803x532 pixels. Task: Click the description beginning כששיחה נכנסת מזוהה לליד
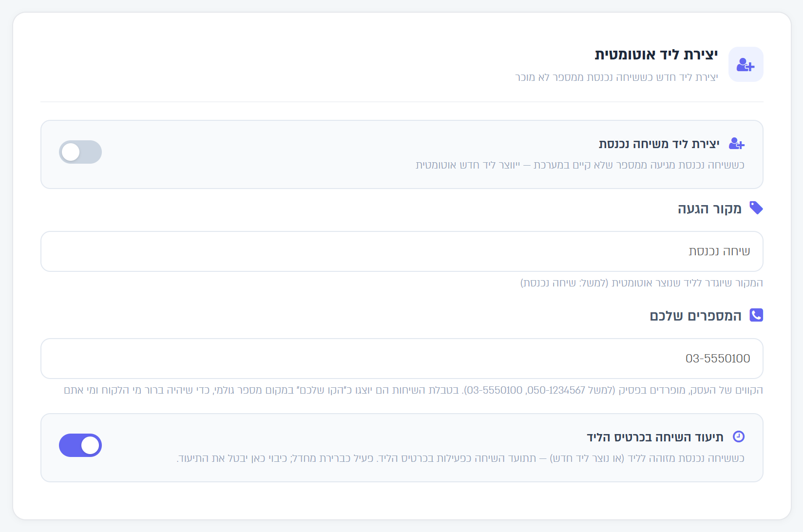tap(460, 458)
